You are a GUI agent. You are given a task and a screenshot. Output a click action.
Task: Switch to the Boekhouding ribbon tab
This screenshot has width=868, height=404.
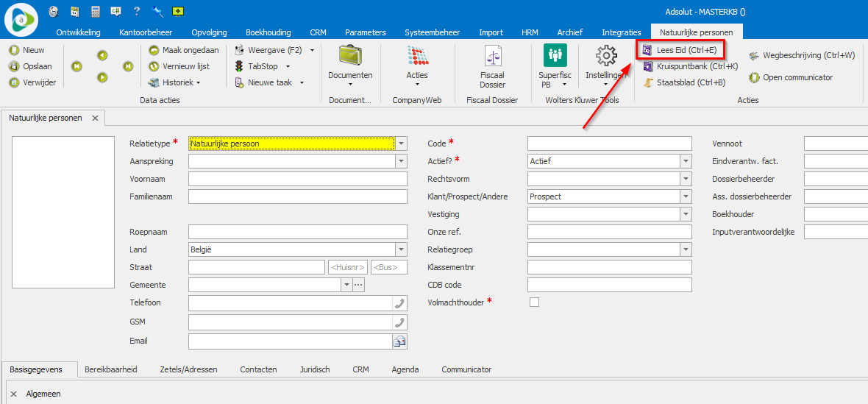[268, 32]
